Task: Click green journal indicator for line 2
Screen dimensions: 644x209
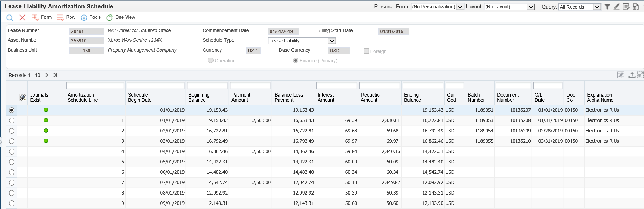Action: [x=46, y=131]
